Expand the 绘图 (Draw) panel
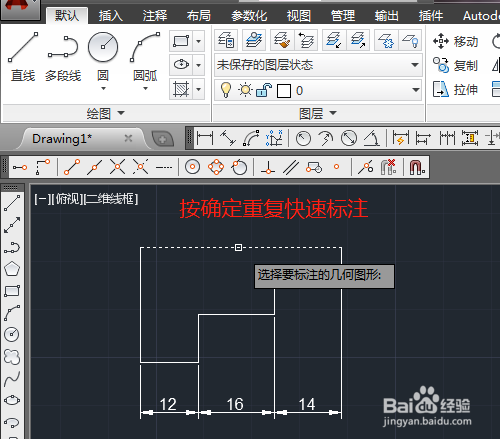This screenshot has height=439, width=500. click(105, 113)
